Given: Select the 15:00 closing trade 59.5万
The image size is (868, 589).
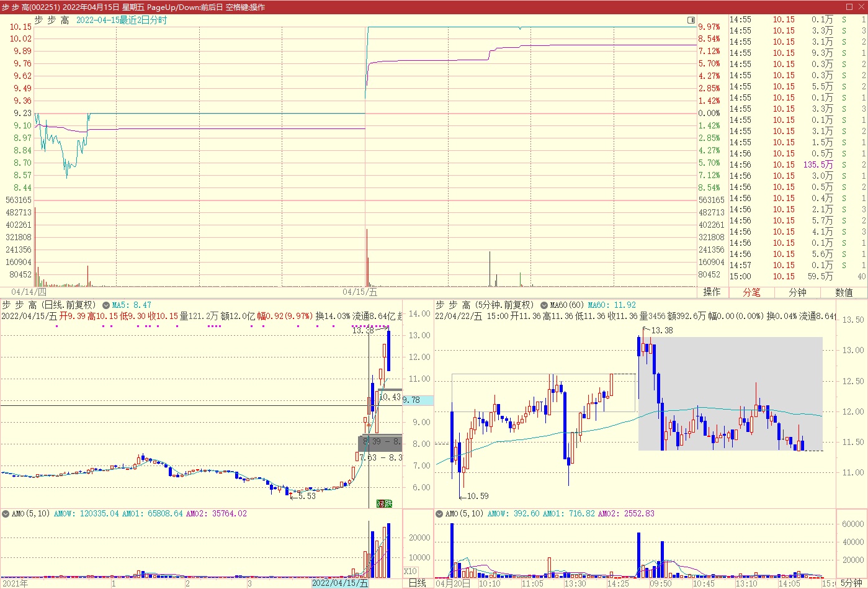Looking at the screenshot, I should point(798,276).
